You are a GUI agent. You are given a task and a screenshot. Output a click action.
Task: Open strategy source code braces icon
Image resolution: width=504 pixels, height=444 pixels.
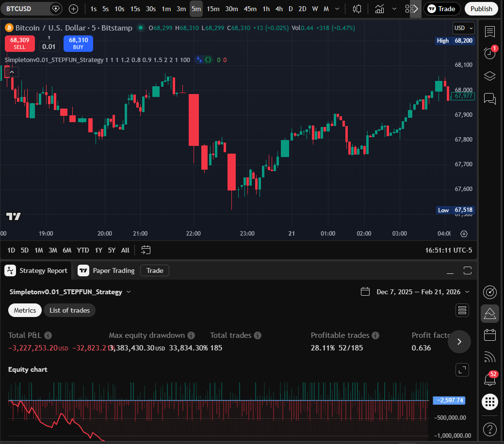[208, 60]
